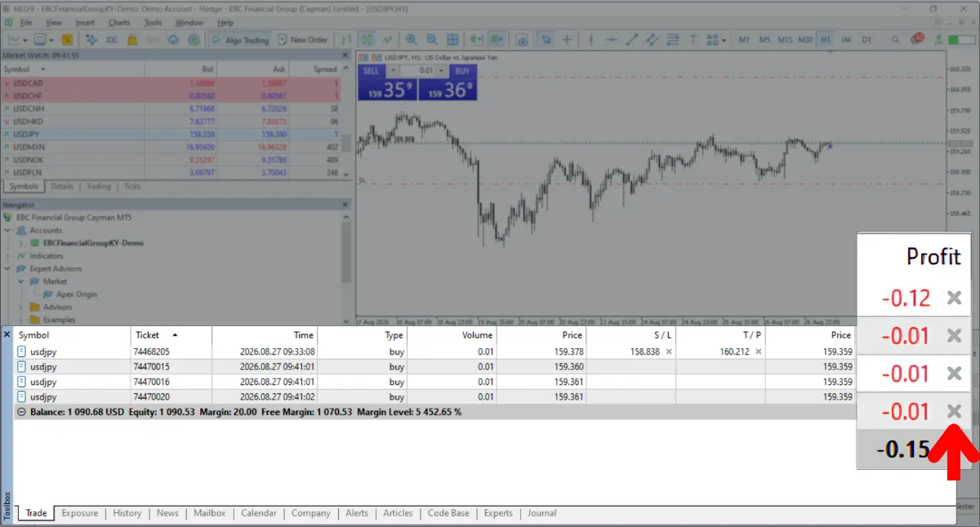Open the Insert menu
Image resolution: width=980 pixels, height=527 pixels.
pyautogui.click(x=85, y=23)
